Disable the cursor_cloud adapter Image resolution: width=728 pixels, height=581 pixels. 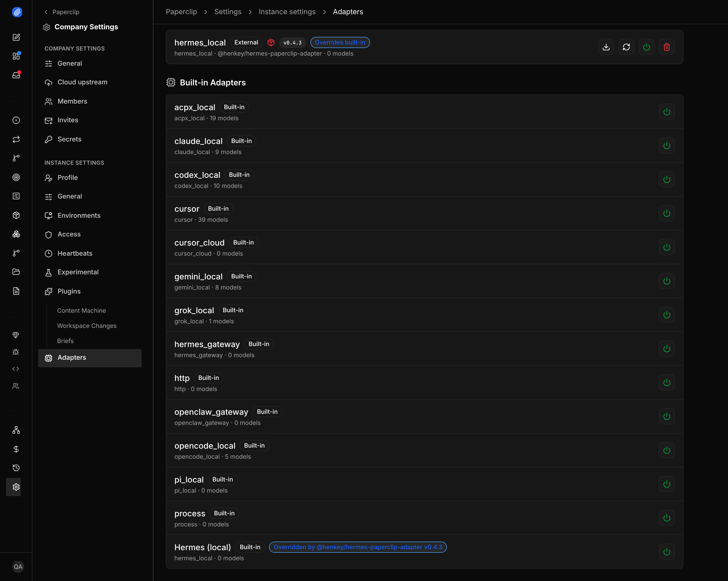(667, 247)
